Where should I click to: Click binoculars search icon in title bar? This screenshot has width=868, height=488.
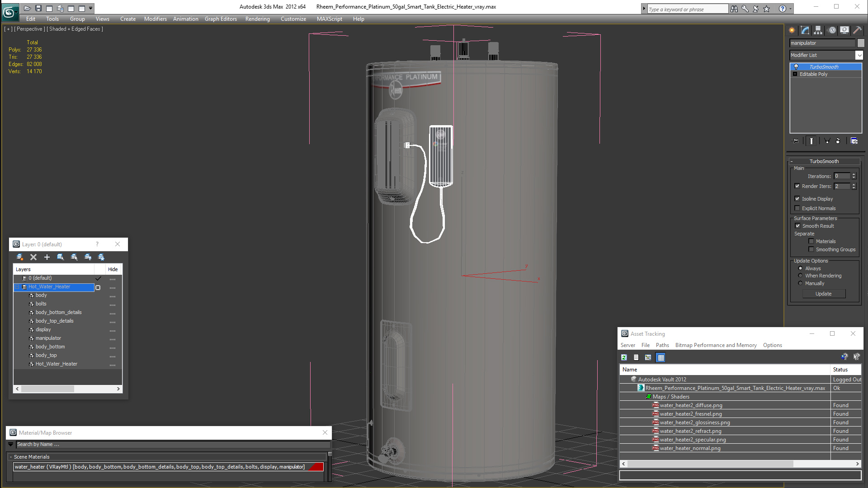coord(734,9)
